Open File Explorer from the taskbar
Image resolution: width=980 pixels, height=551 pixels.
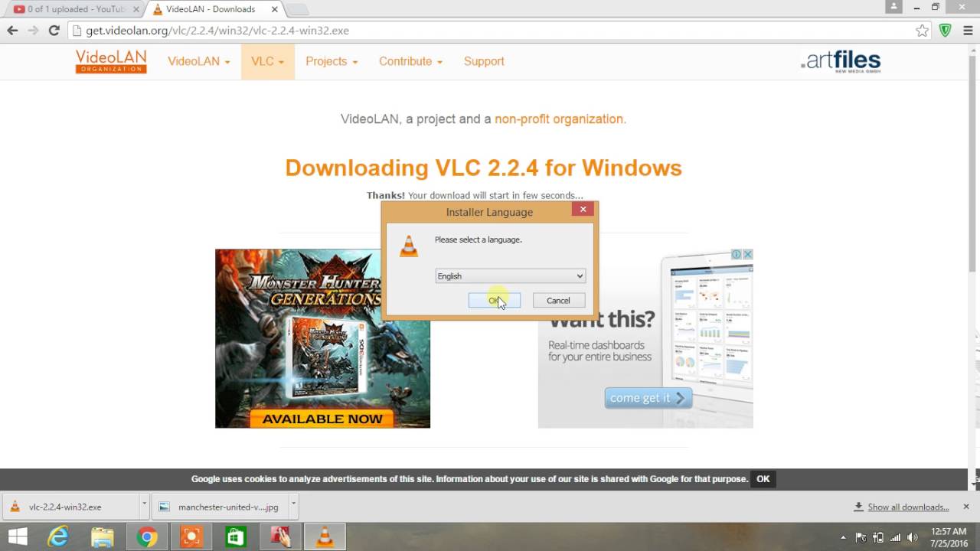tap(103, 537)
